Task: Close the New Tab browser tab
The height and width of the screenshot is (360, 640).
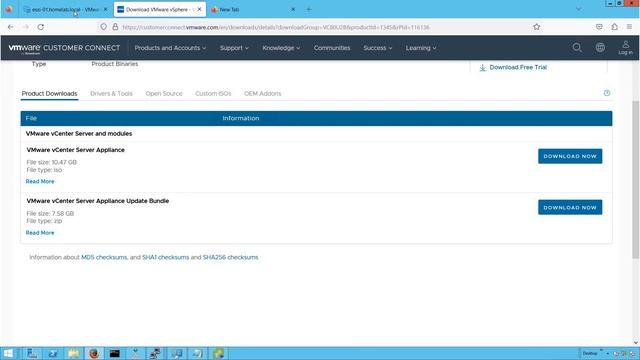Action: tap(293, 9)
